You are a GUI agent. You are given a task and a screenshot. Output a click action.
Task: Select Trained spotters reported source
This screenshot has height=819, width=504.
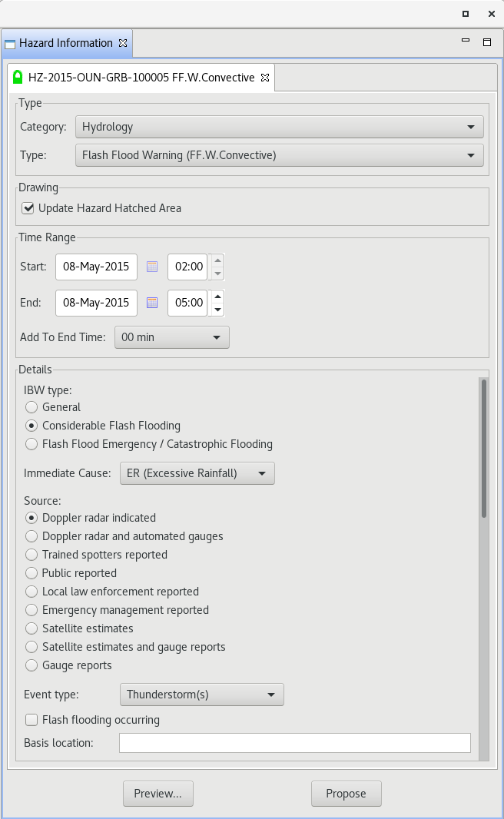click(x=31, y=555)
